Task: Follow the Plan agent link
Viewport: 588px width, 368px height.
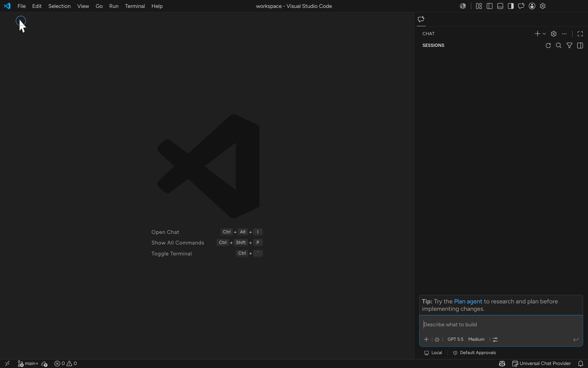Action: 468,301
